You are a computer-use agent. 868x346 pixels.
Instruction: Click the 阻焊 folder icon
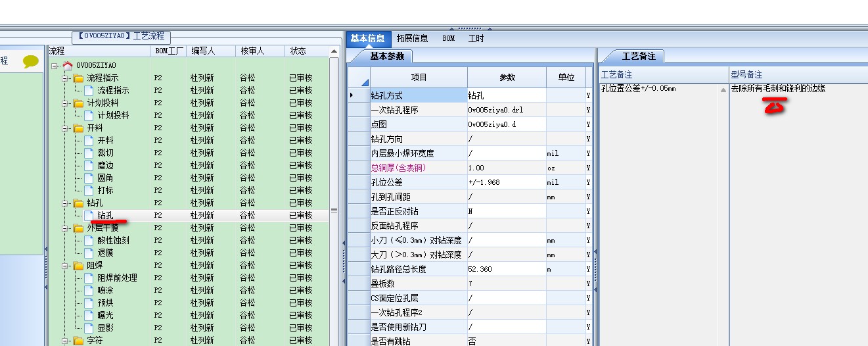[79, 266]
